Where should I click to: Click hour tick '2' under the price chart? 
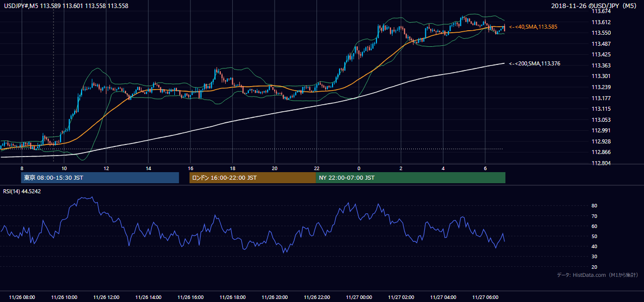click(401, 168)
